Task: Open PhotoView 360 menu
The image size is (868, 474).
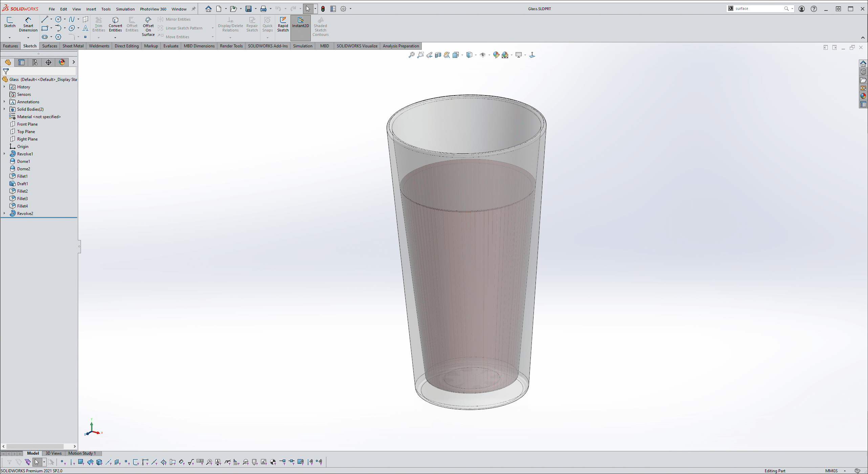Action: (x=153, y=9)
